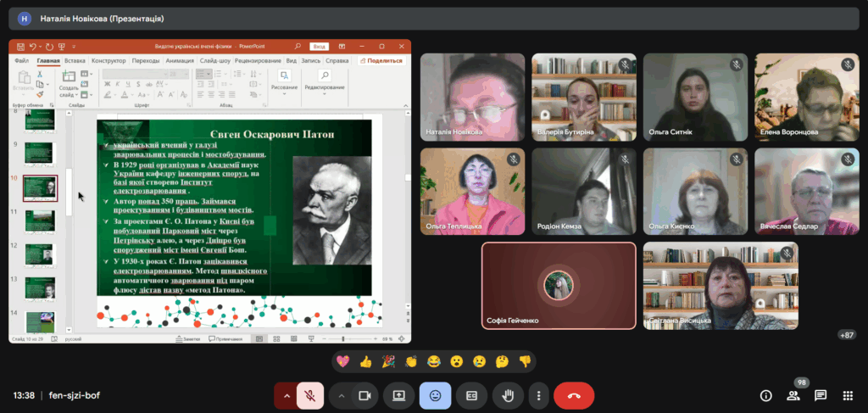Select Софія Гейченко's participant tile

point(559,285)
